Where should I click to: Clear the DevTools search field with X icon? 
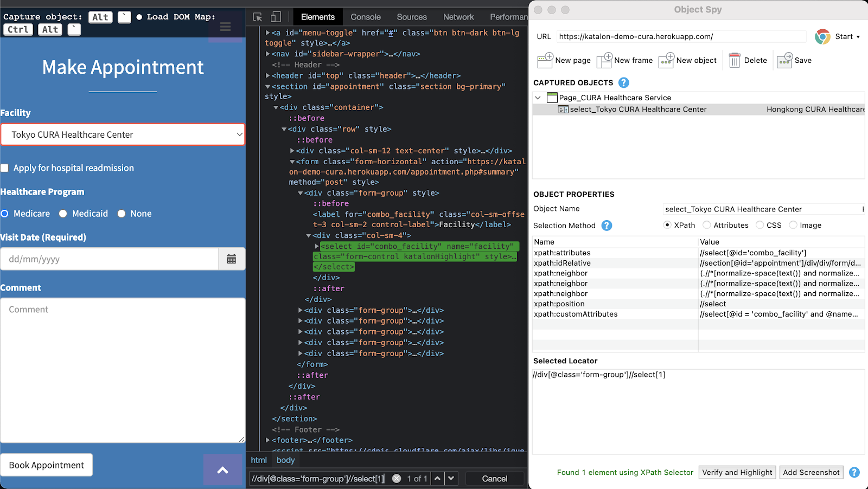[x=397, y=479]
